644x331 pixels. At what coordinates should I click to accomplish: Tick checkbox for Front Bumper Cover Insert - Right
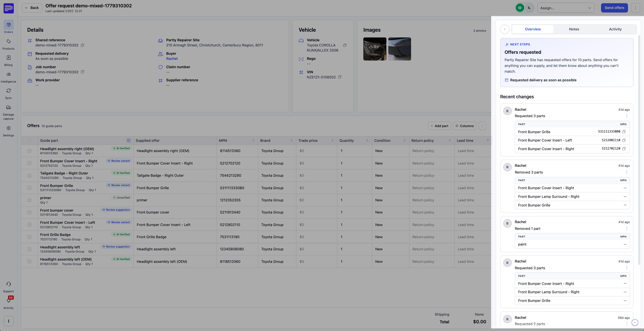point(29,163)
